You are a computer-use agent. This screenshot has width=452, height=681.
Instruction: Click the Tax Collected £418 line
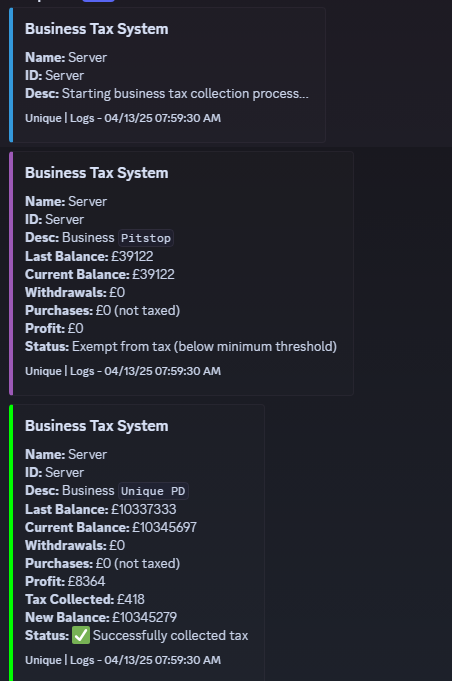click(85, 599)
